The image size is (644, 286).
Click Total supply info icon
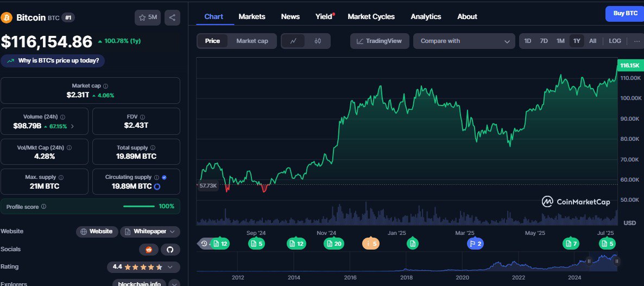(153, 147)
